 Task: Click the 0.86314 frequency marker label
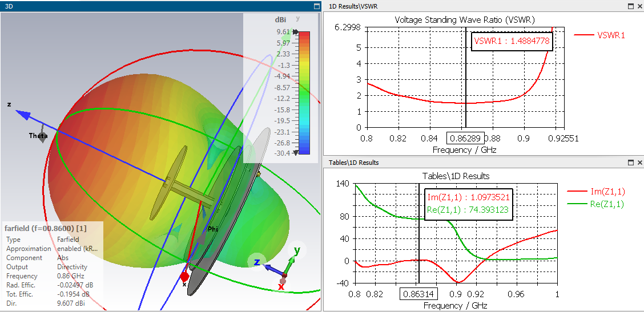point(419,294)
